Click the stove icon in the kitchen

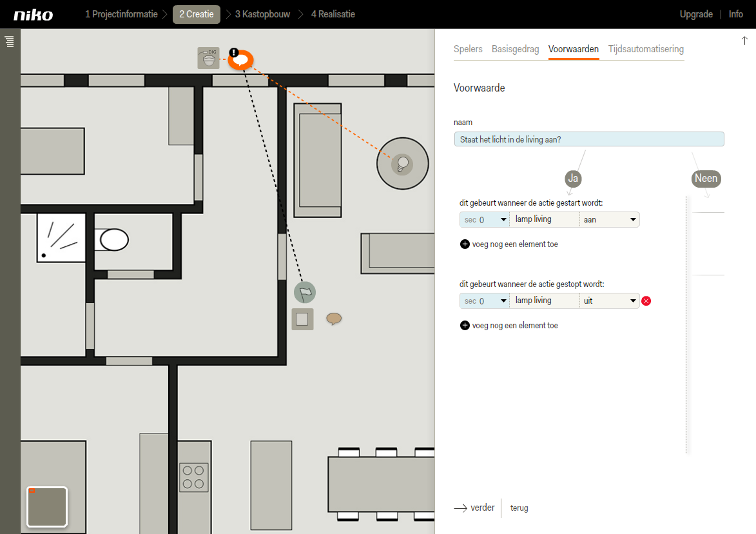pos(193,477)
